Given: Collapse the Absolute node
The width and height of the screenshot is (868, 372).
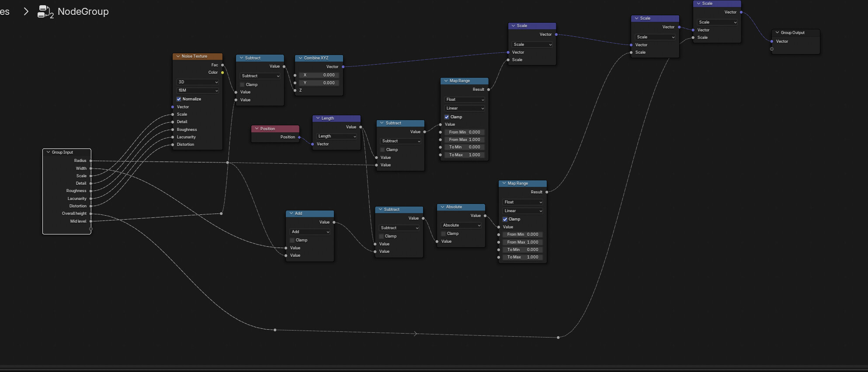Looking at the screenshot, I should click(x=442, y=207).
